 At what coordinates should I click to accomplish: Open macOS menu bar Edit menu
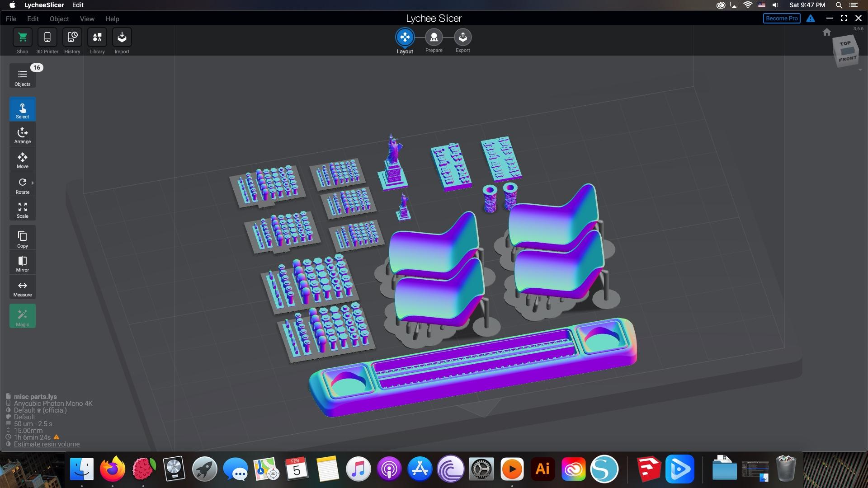click(x=78, y=5)
